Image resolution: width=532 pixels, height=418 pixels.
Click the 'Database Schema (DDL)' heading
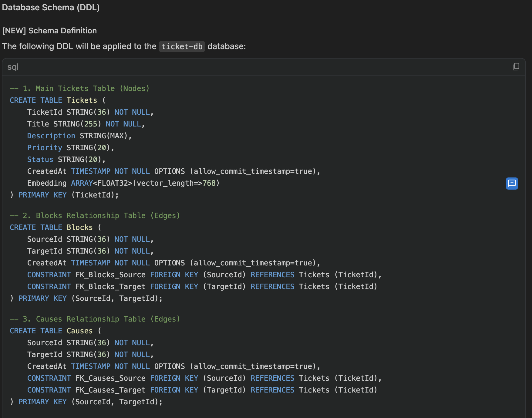click(x=51, y=7)
